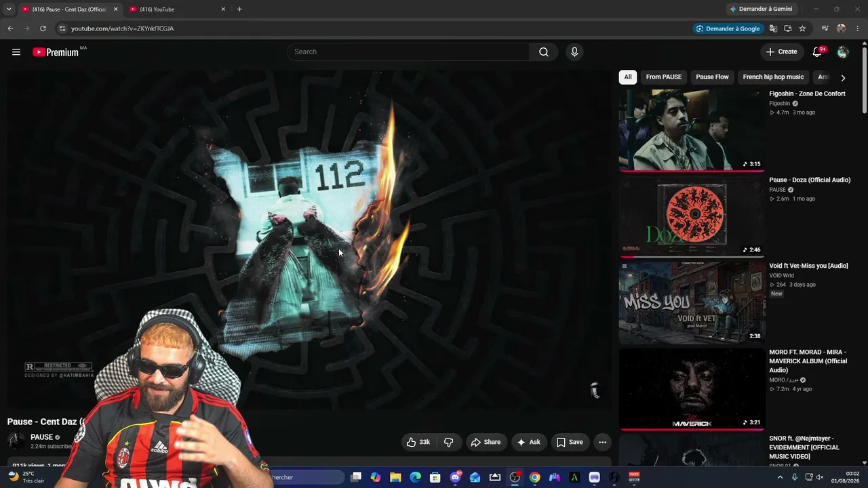The image size is (868, 488).
Task: Open the PAUSE channel avatar
Action: click(x=16, y=441)
